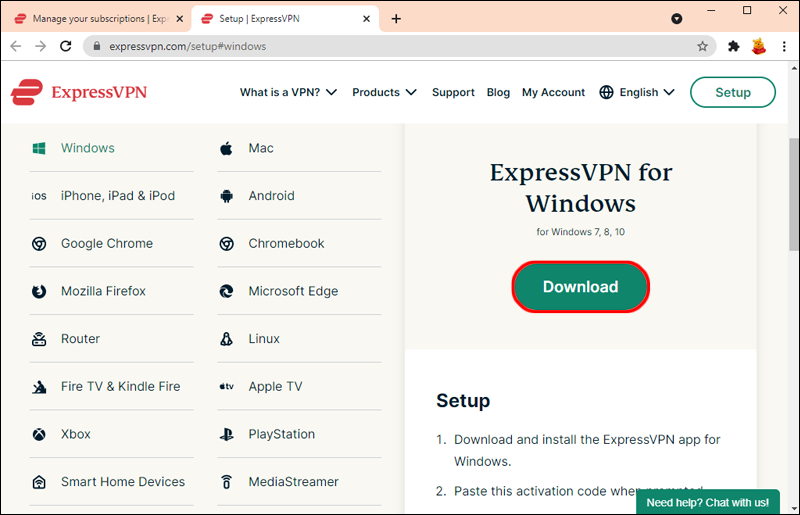Click the padlock site info icon

pos(97,46)
